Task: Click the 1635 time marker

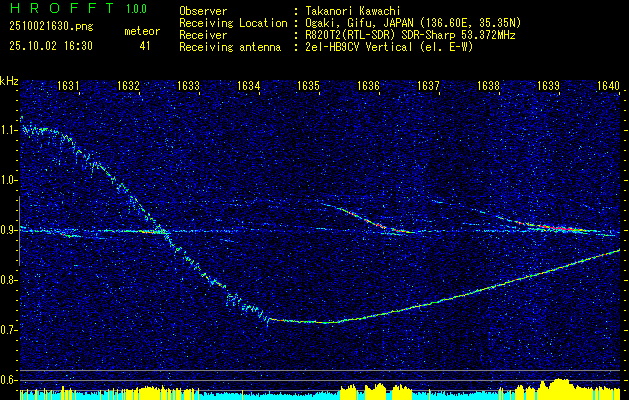Action: pos(308,85)
